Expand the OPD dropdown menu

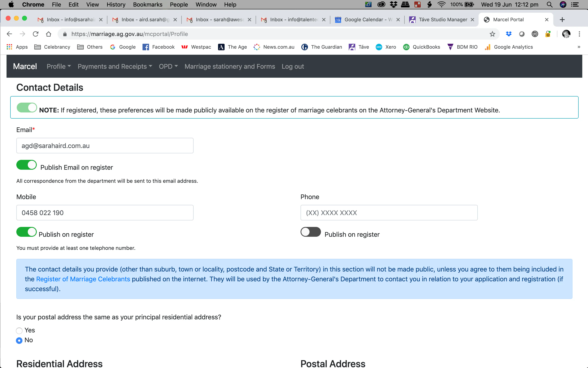pos(168,66)
